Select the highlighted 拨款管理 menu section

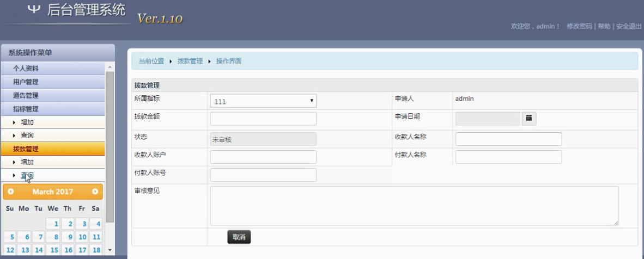[53, 149]
